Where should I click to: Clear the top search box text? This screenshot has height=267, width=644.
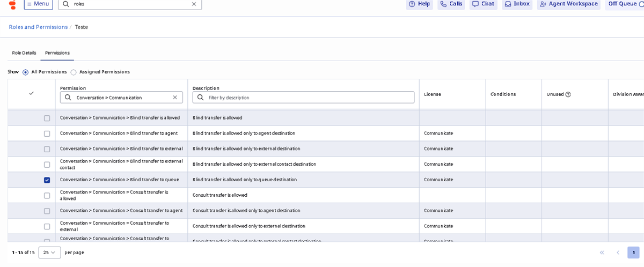click(194, 4)
